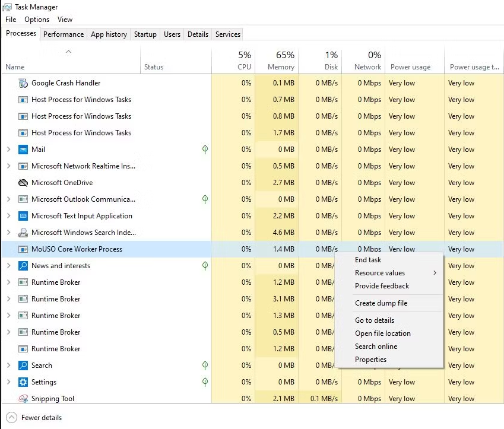The height and width of the screenshot is (429, 504).
Task: Switch to the App history tab
Action: (x=109, y=34)
